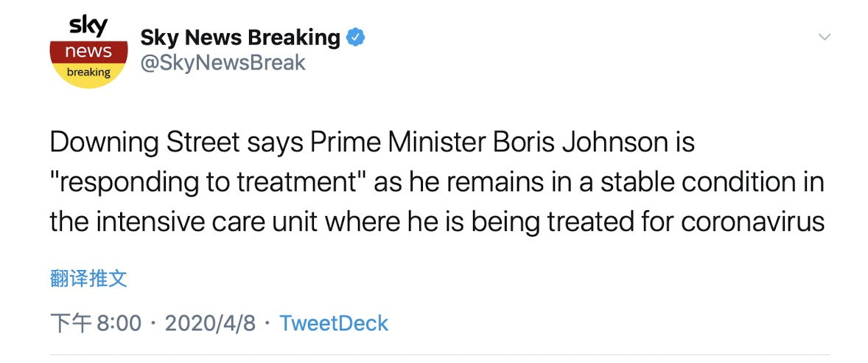
Task: Open the Sky News Breaking display name
Action: (x=240, y=37)
